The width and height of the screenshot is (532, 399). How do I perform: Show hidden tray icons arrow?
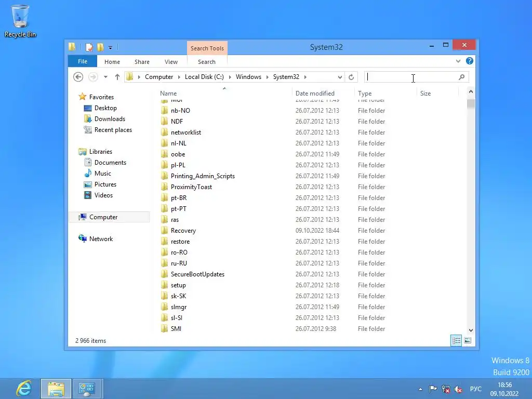[x=421, y=389]
